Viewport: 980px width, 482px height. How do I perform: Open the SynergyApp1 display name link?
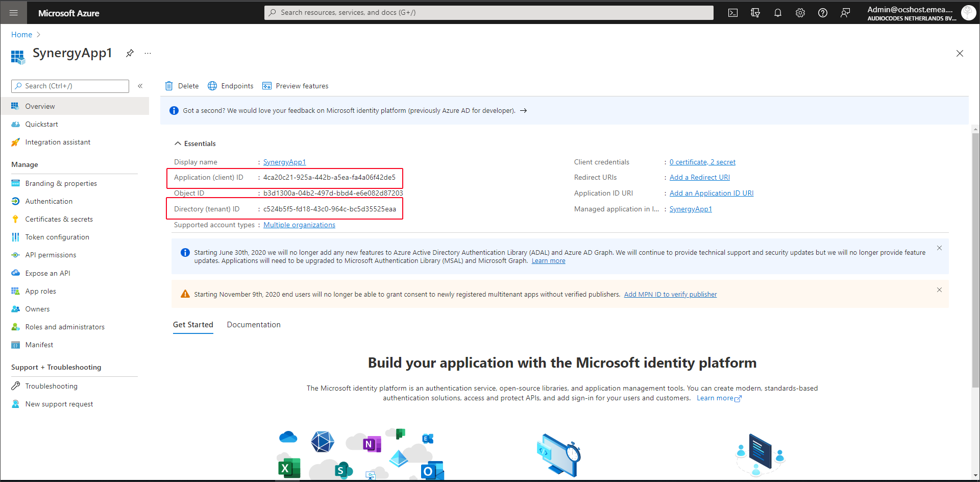coord(284,162)
